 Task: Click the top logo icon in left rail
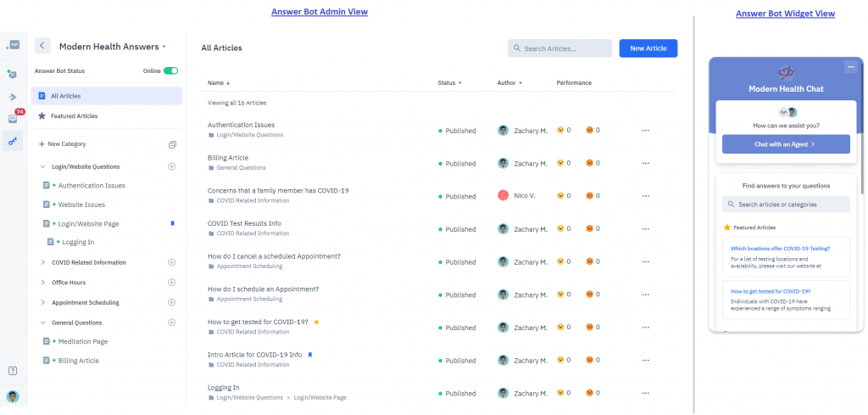coord(13,45)
